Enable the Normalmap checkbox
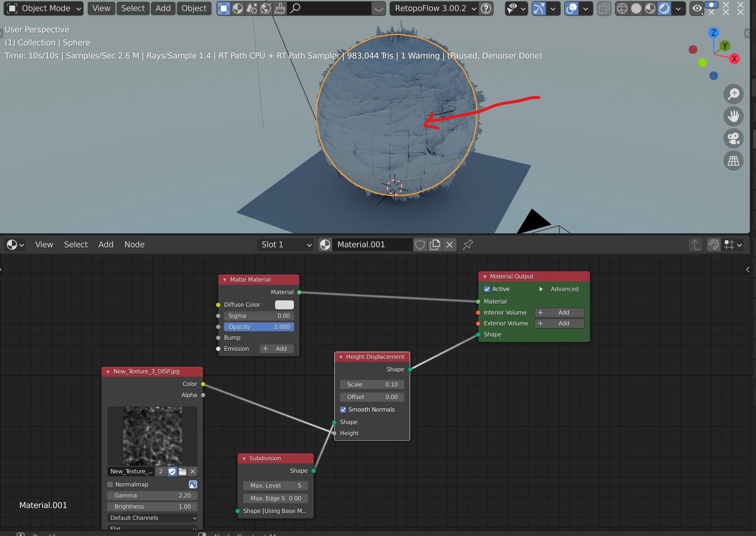The width and height of the screenshot is (756, 536). tap(110, 484)
